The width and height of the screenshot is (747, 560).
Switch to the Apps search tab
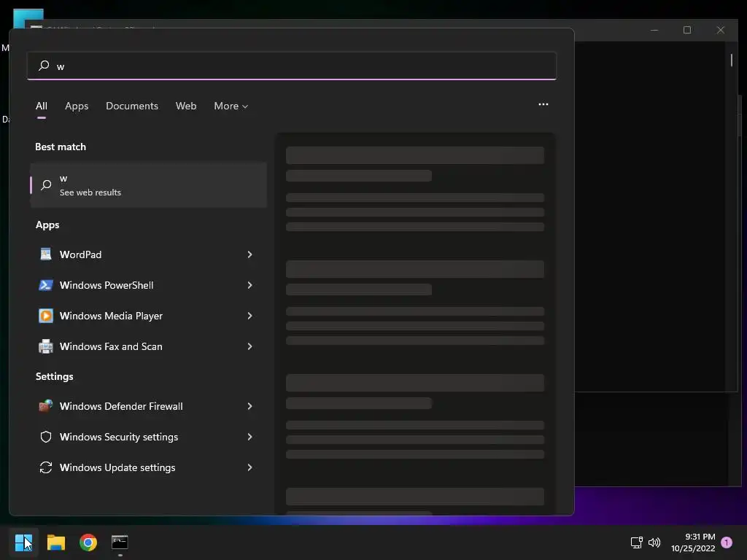point(77,106)
